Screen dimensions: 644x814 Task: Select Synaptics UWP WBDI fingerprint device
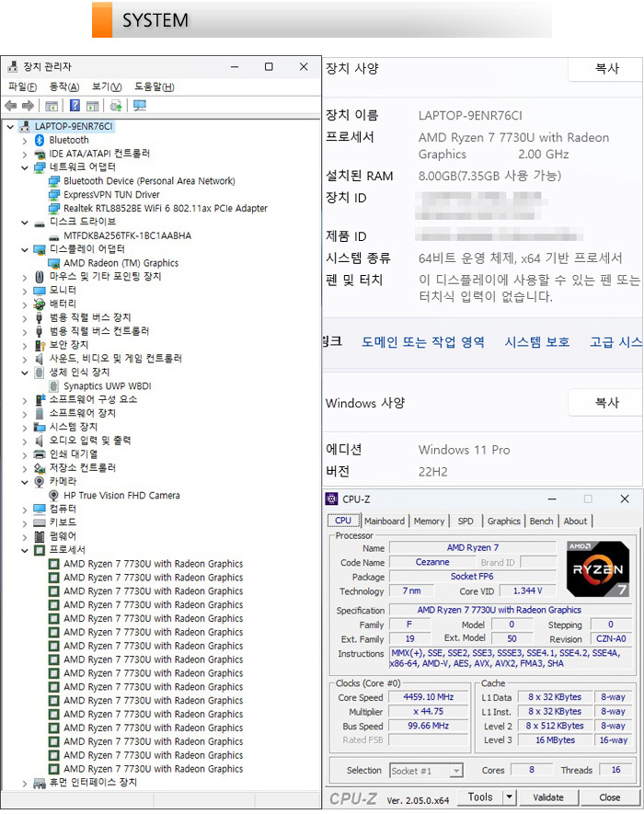[108, 386]
